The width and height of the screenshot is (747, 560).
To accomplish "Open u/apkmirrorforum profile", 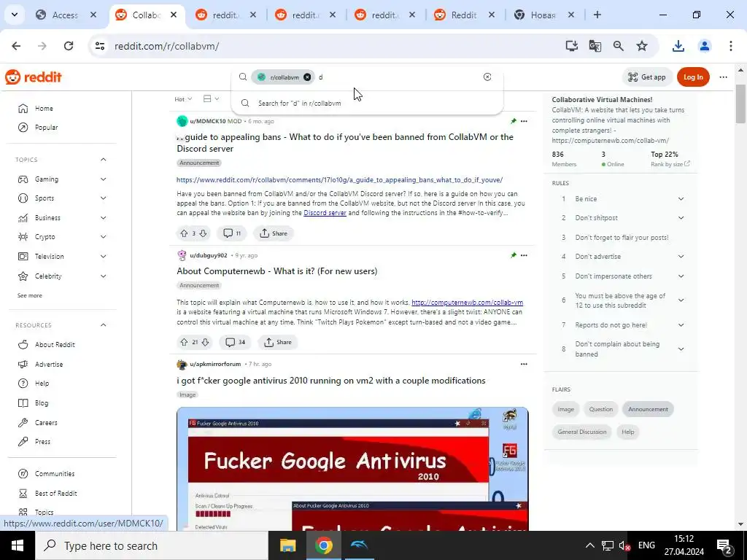I will coord(215,364).
